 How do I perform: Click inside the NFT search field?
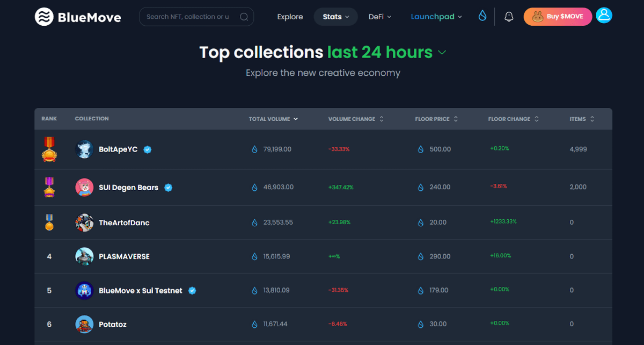(188, 17)
